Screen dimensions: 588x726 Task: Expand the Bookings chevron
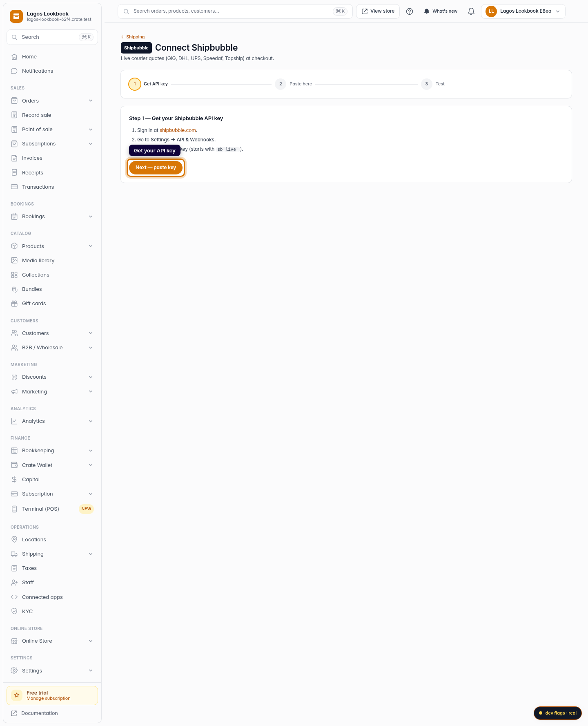click(91, 217)
